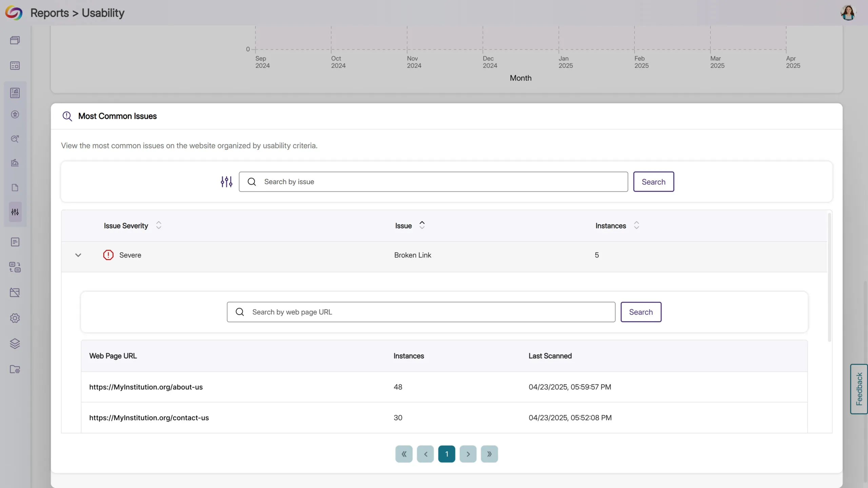The height and width of the screenshot is (488, 868).
Task: Sort the Instances column
Action: 636,226
